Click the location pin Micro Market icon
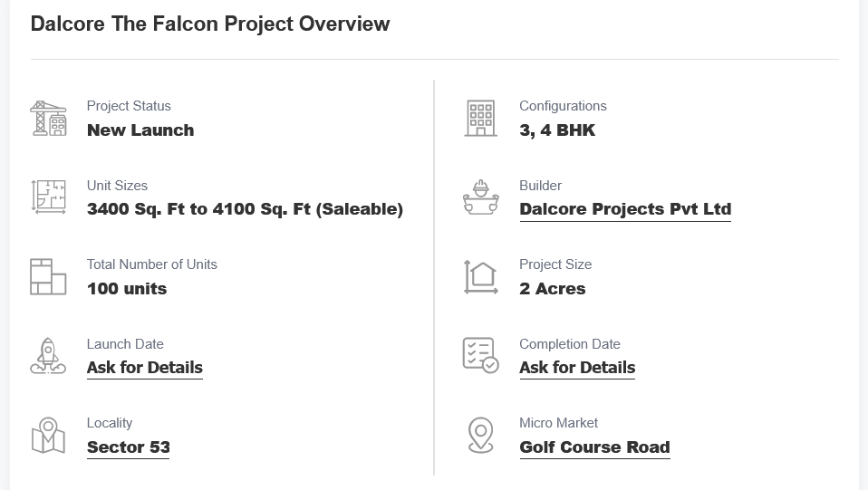868x490 pixels. 480,435
